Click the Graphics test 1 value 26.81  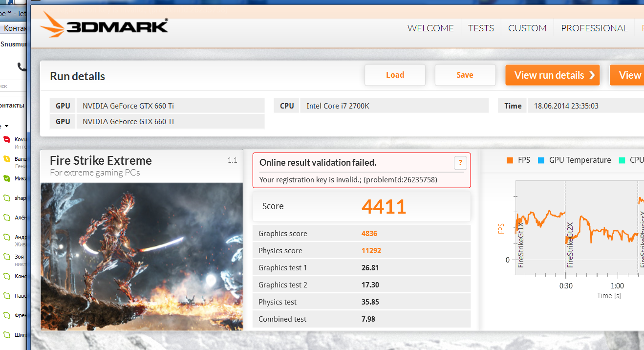pyautogui.click(x=370, y=268)
